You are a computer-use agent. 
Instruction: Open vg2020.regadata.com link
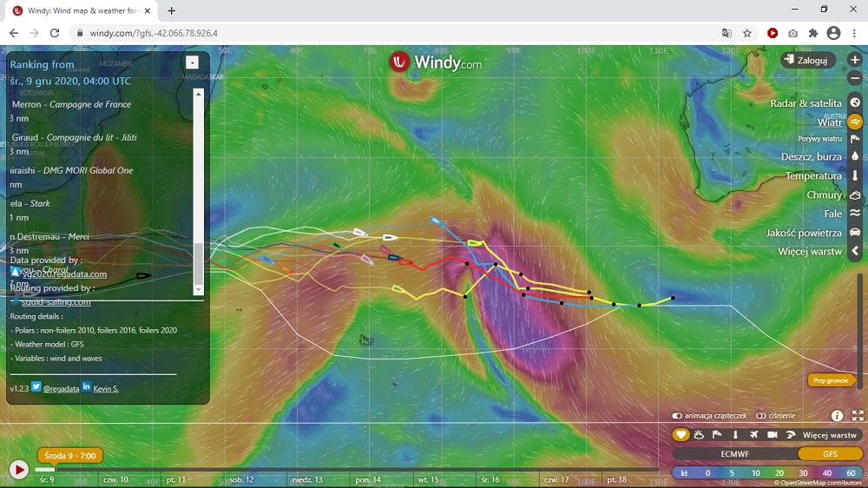point(63,274)
